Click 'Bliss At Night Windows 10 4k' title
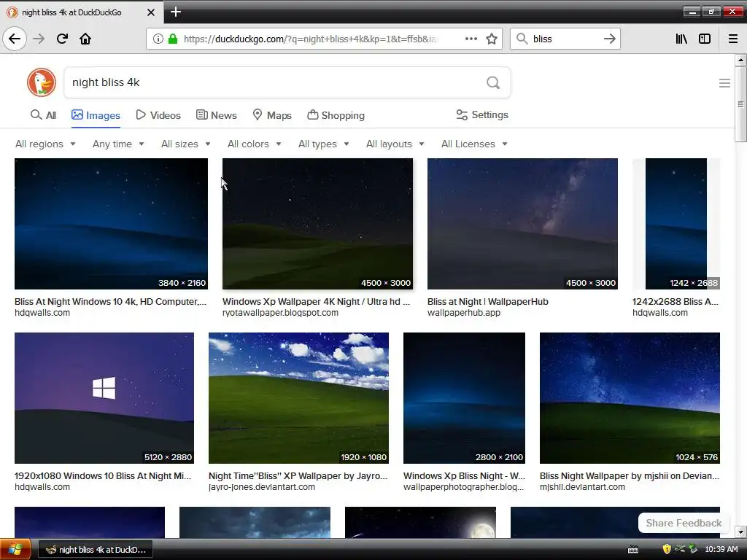The width and height of the screenshot is (747, 560). coord(111,301)
